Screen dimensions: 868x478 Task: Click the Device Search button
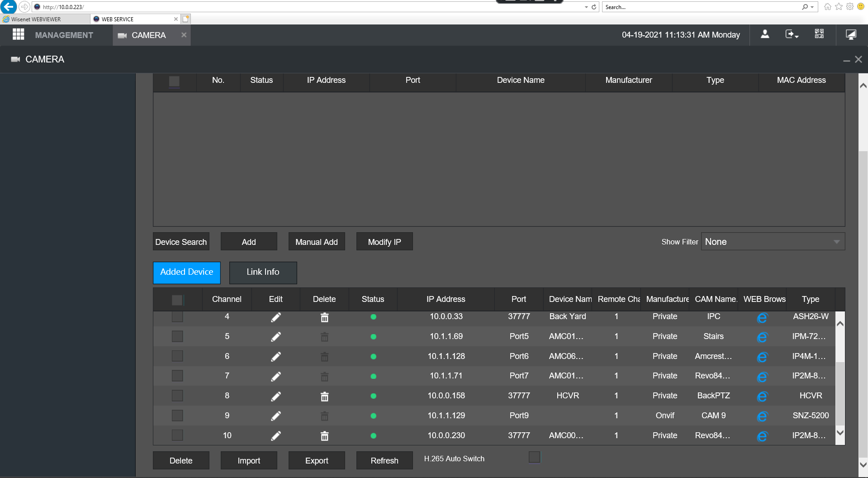pos(181,242)
